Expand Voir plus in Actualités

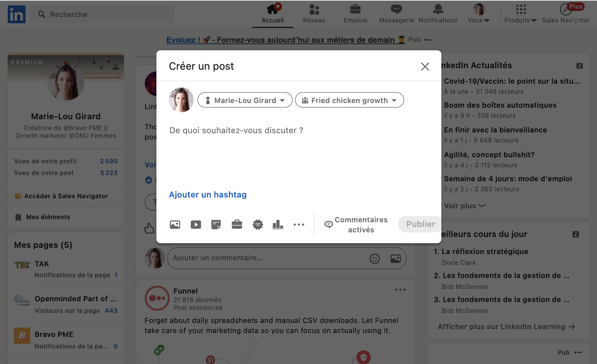click(465, 206)
